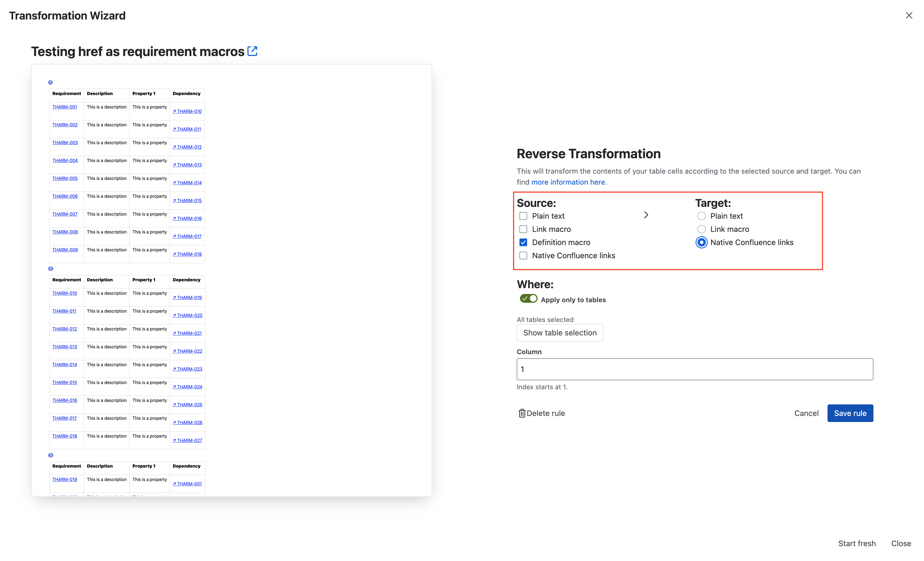The width and height of the screenshot is (924, 561).
Task: Click the arrow icon between Source and Target
Action: click(x=646, y=215)
